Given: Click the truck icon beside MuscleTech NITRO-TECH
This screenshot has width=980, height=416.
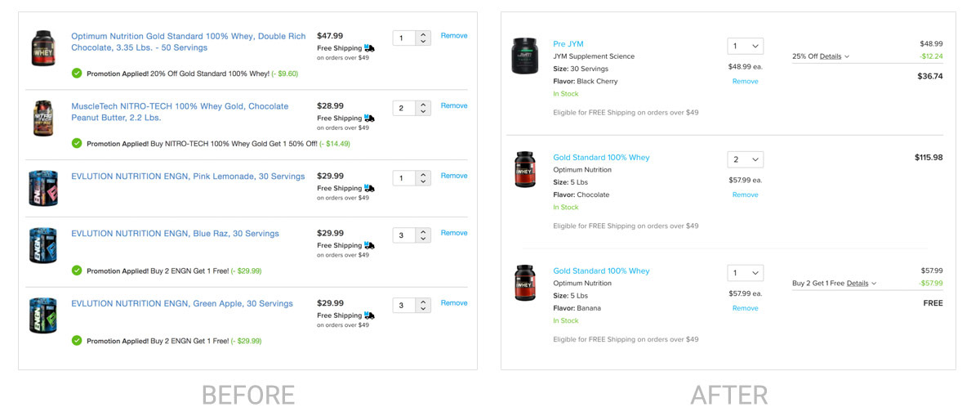Looking at the screenshot, I should pyautogui.click(x=369, y=119).
